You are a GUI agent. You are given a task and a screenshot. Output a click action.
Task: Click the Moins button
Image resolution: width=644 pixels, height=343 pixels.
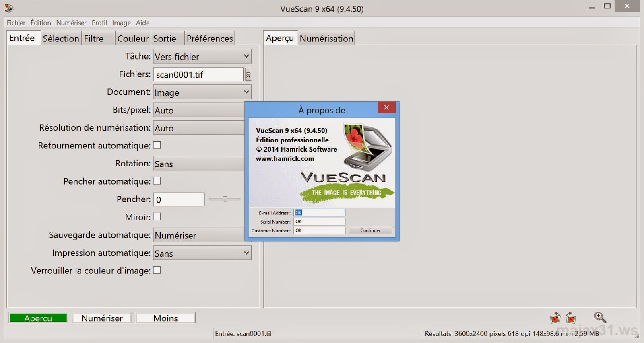[x=165, y=318]
